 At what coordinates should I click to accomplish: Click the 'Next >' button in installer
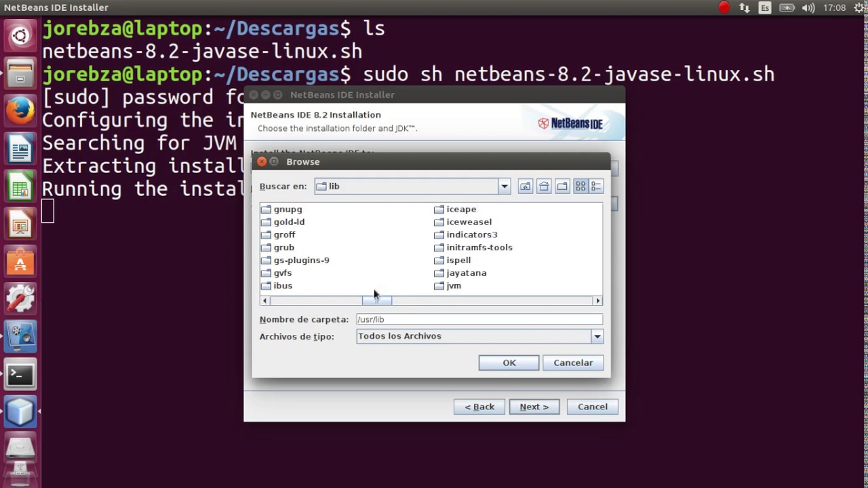[534, 407]
